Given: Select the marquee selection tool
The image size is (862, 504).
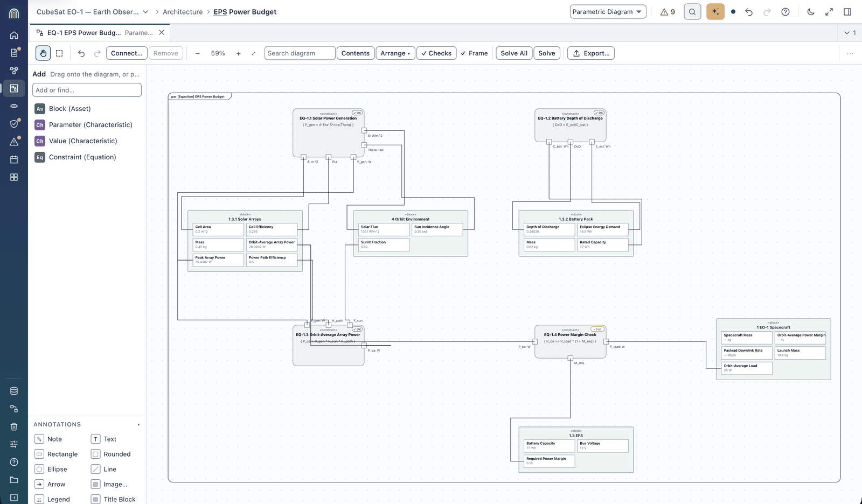Looking at the screenshot, I should pos(59,53).
